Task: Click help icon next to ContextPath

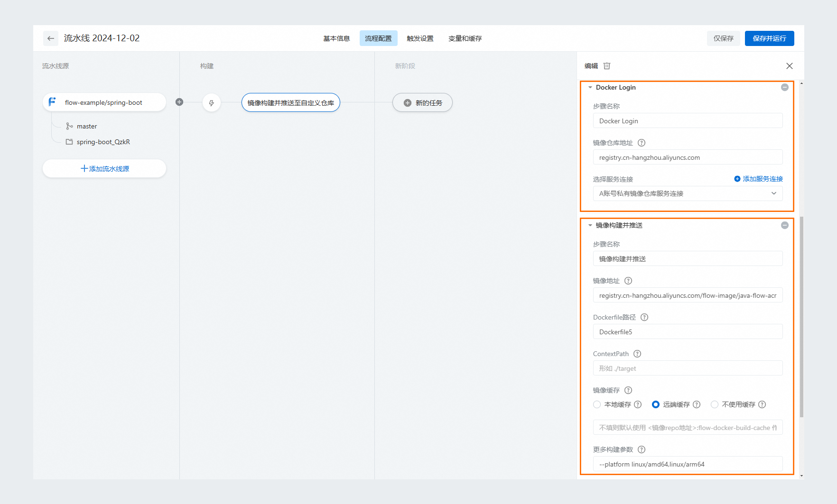Action: click(637, 354)
